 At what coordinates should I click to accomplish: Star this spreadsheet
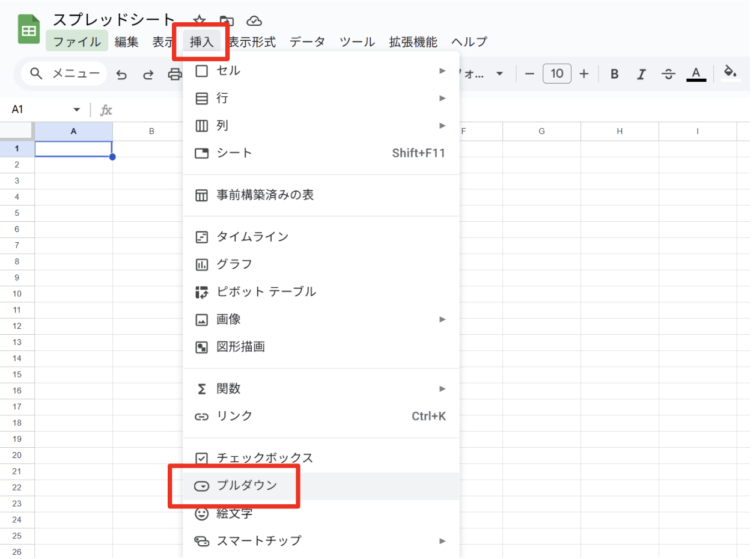[x=198, y=19]
